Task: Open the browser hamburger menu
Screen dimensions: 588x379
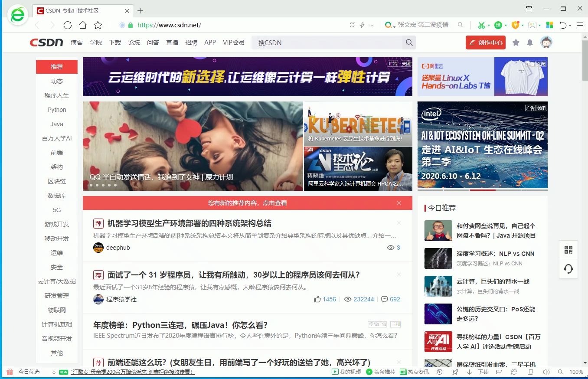Action: (580, 25)
